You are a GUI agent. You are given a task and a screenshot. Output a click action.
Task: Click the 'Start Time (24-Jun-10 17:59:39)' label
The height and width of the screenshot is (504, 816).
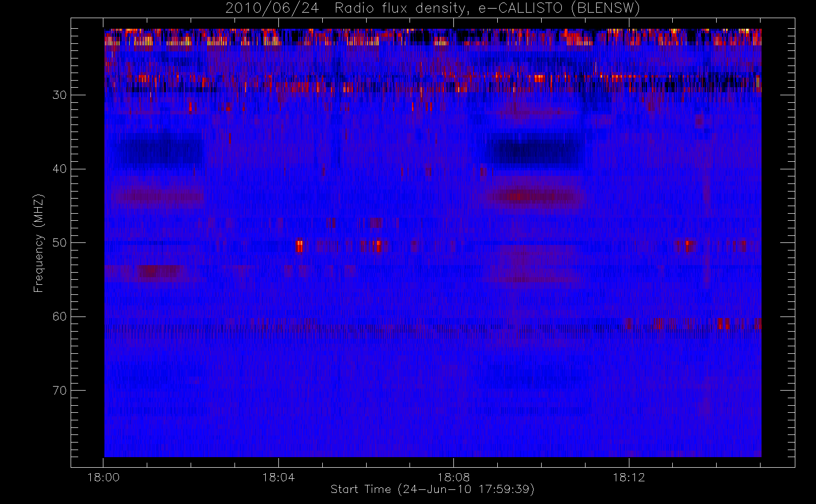(x=432, y=489)
